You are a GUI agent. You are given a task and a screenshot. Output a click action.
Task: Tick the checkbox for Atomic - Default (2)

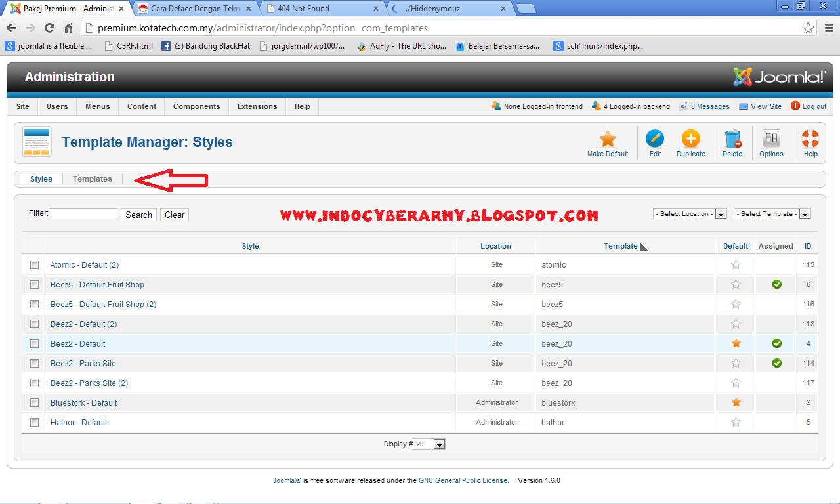point(35,264)
